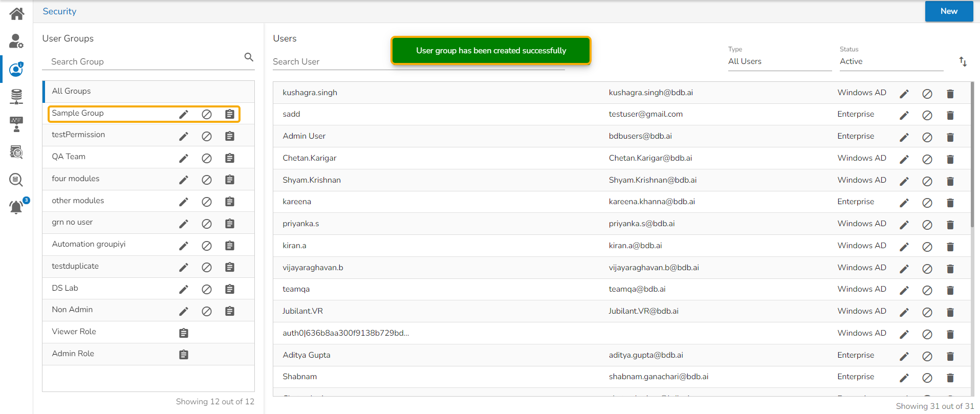Toggle users sort order arrows

[x=963, y=61]
